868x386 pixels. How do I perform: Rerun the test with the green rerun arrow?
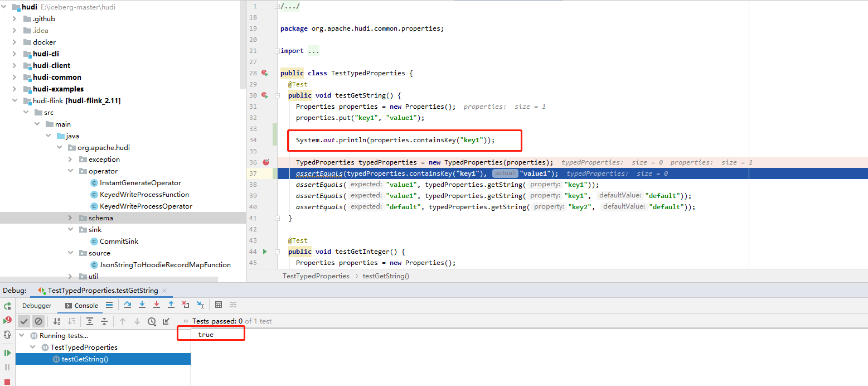coord(7,306)
